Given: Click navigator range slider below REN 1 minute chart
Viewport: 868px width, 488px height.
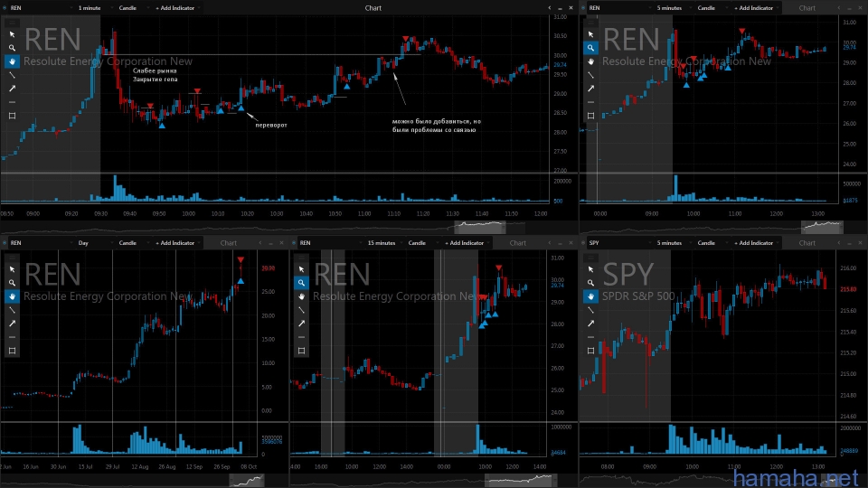Looking at the screenshot, I should [x=480, y=226].
